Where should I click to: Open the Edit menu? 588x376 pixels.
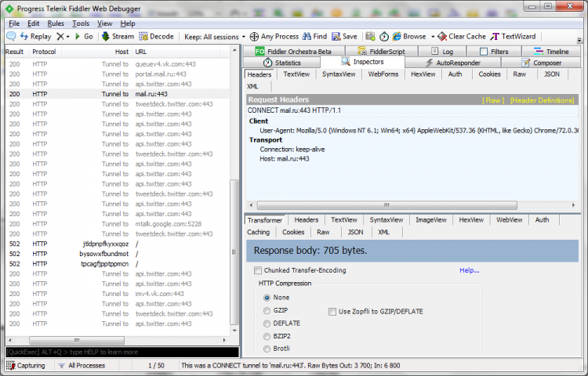tap(33, 23)
